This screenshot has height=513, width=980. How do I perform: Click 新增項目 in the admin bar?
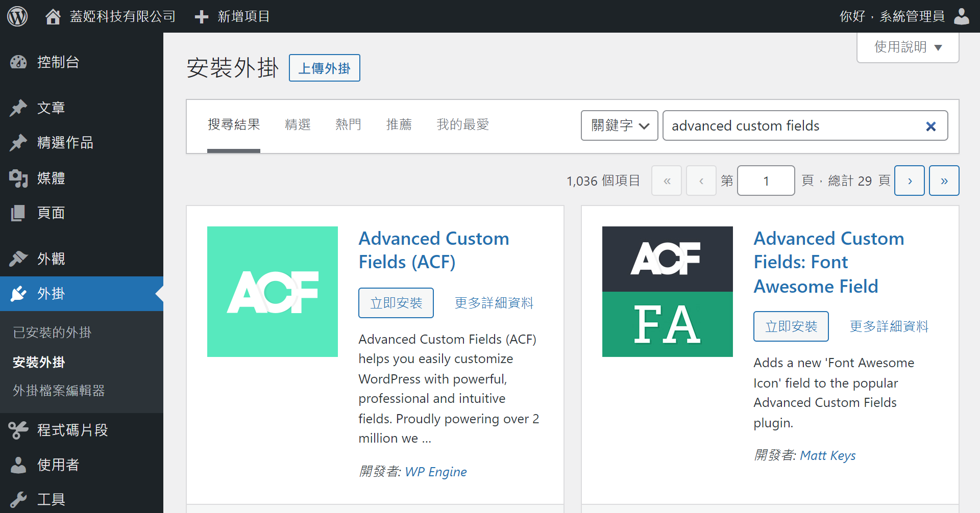[x=233, y=16]
